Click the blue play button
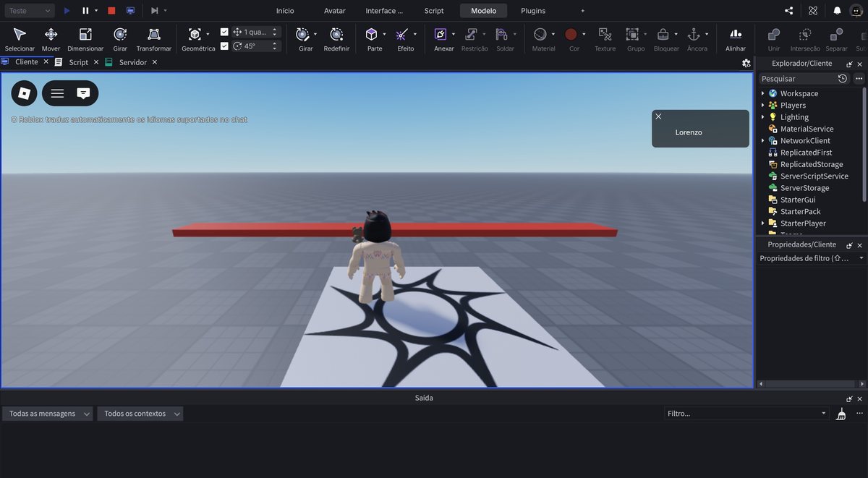The height and width of the screenshot is (478, 868). click(67, 11)
